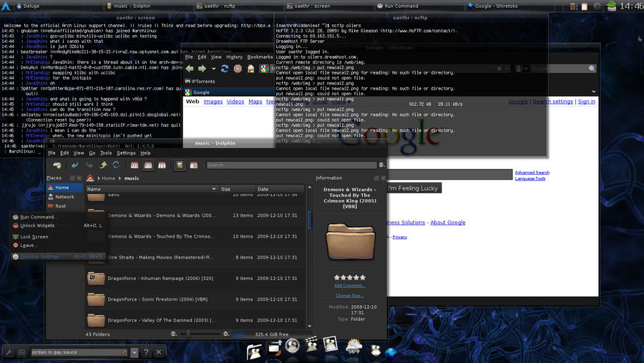Click Add Comment link in Information panel
Image resolution: width=644 pixels, height=363 pixels.
pos(349,285)
